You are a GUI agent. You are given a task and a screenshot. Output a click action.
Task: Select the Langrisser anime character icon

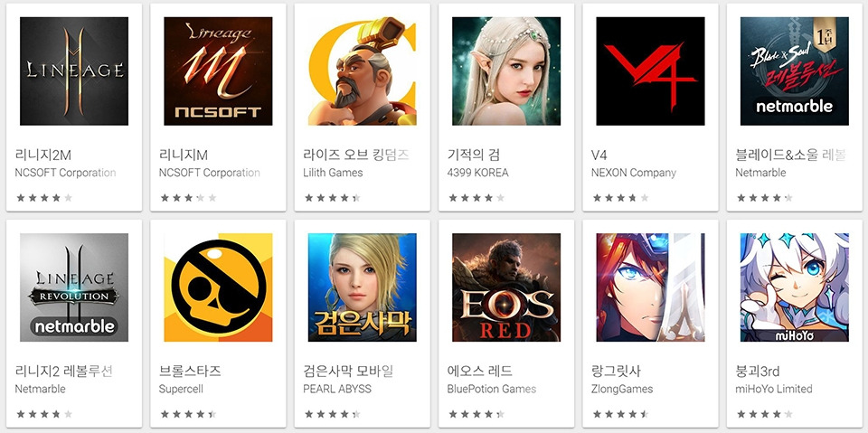[x=650, y=287]
